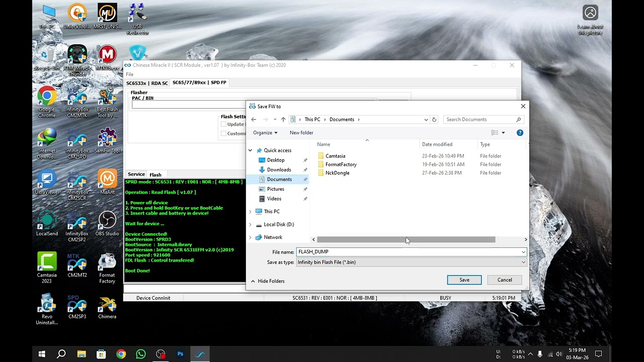Open the Organize dropdown menu
This screenshot has width=644, height=362.
tap(265, 133)
